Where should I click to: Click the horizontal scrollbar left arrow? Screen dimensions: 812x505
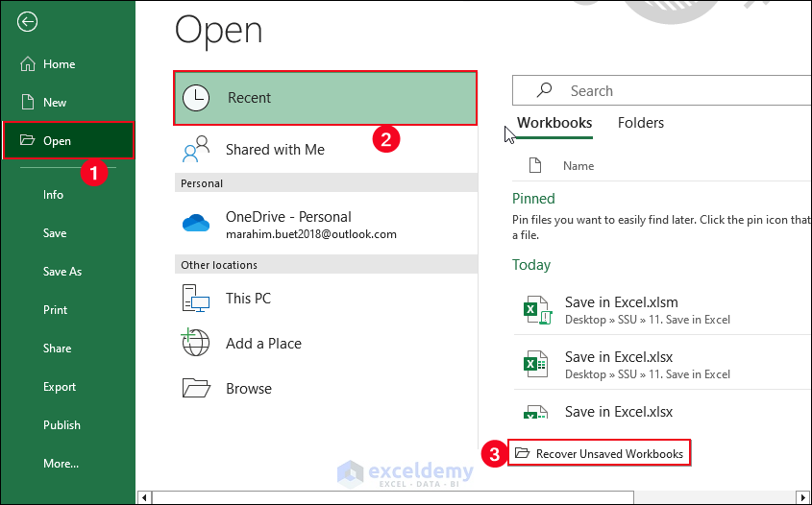pyautogui.click(x=144, y=497)
